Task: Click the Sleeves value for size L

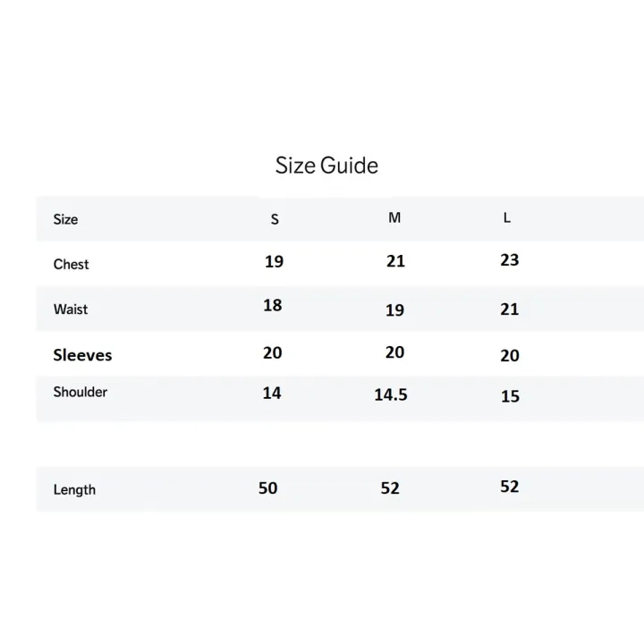Action: (x=509, y=356)
